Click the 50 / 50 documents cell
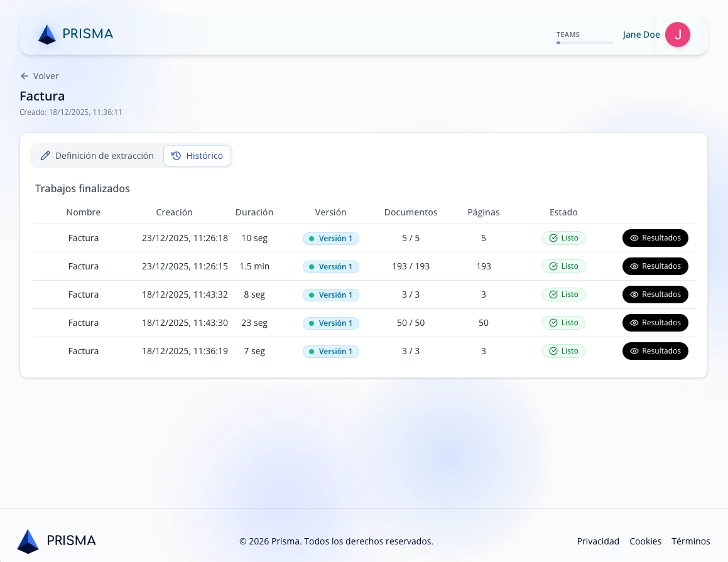728x562 pixels. 411,323
